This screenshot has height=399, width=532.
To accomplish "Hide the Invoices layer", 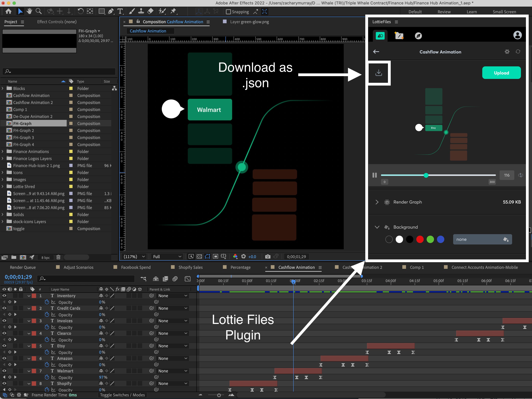I will (4, 320).
